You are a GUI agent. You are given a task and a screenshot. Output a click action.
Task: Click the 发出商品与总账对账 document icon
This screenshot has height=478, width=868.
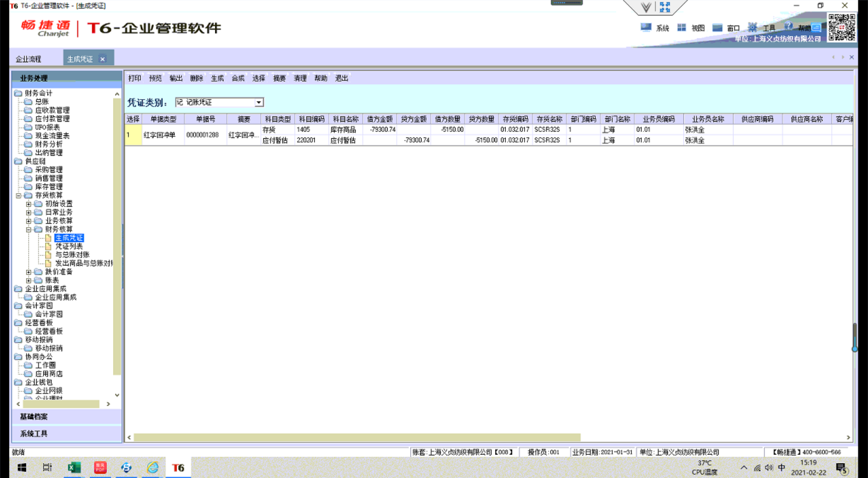[49, 263]
